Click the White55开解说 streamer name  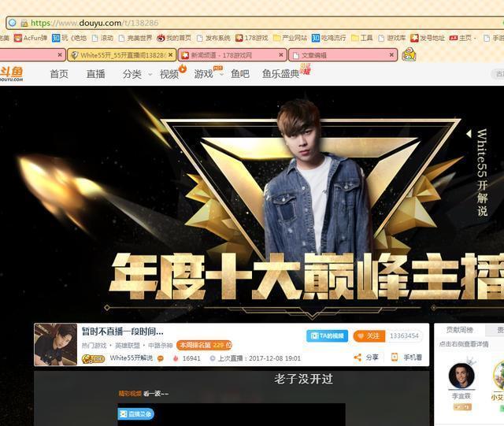click(x=132, y=357)
